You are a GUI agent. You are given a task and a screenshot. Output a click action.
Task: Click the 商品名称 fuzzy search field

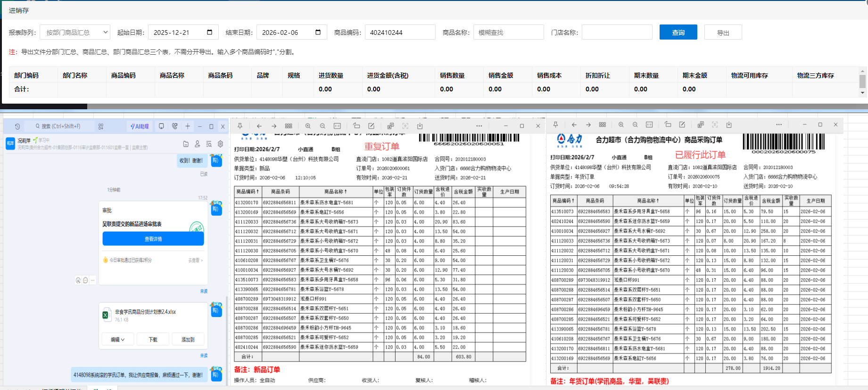point(508,32)
